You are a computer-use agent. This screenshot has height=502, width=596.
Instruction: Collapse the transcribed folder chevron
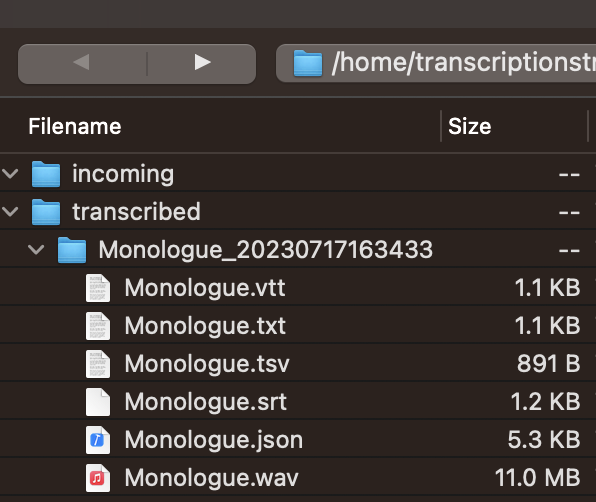10,212
